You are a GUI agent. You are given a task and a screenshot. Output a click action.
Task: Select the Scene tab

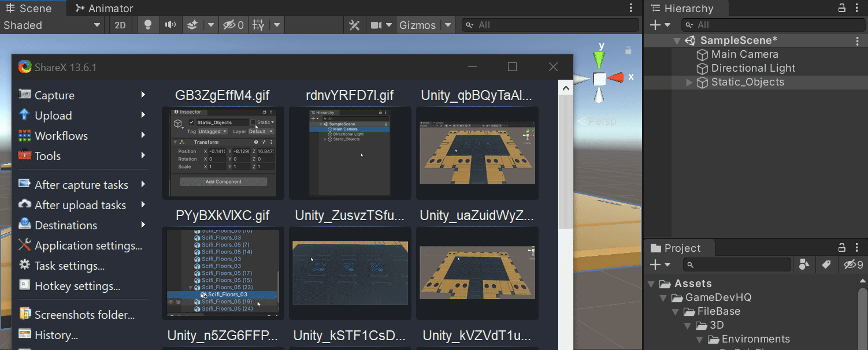[x=29, y=8]
